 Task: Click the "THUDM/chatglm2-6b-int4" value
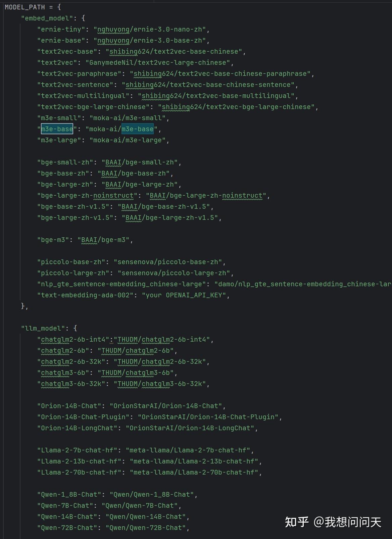164,339
